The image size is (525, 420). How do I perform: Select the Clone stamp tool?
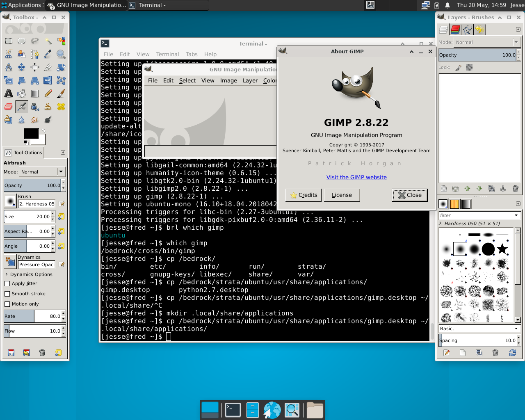pos(48,107)
